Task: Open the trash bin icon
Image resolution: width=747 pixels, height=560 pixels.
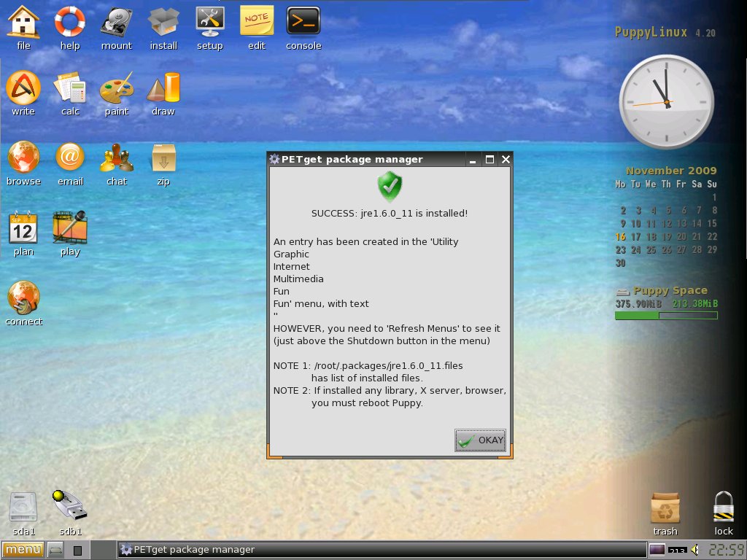Action: pos(665,508)
